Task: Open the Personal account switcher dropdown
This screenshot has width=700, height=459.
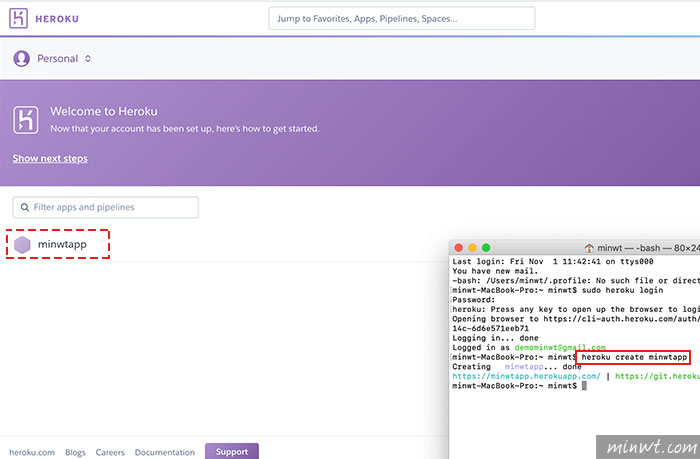Action: pos(64,58)
